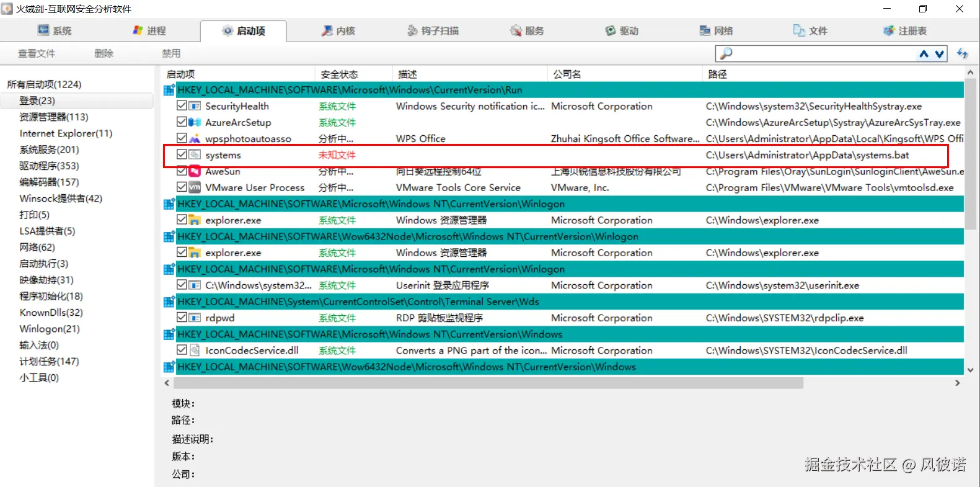Select 所有启动项(1224) in the sidebar
980x487 pixels.
(44, 84)
